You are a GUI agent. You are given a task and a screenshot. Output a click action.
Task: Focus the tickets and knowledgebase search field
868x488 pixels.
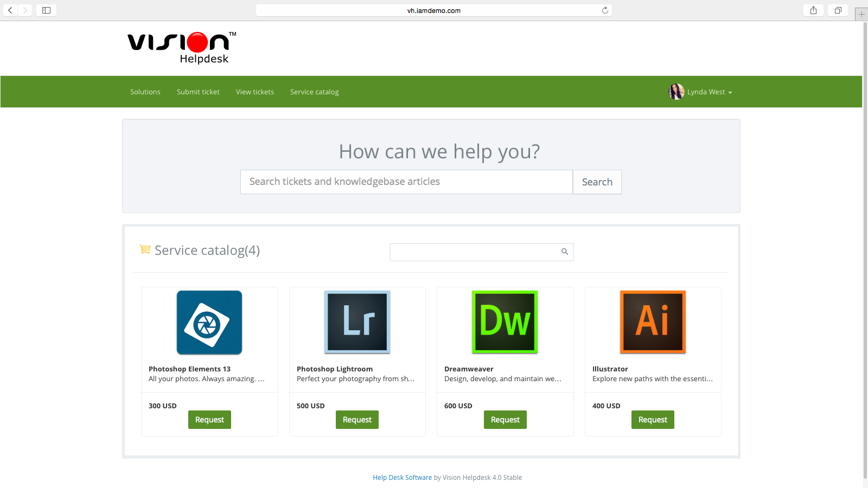[x=406, y=182]
